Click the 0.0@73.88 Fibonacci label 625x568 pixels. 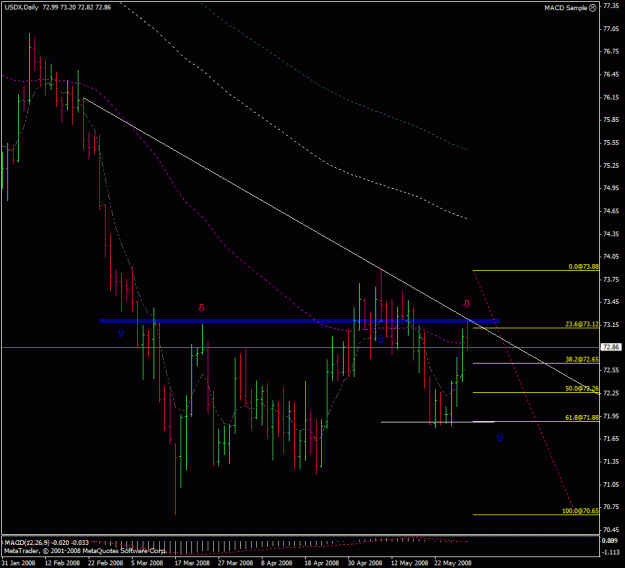click(x=584, y=267)
